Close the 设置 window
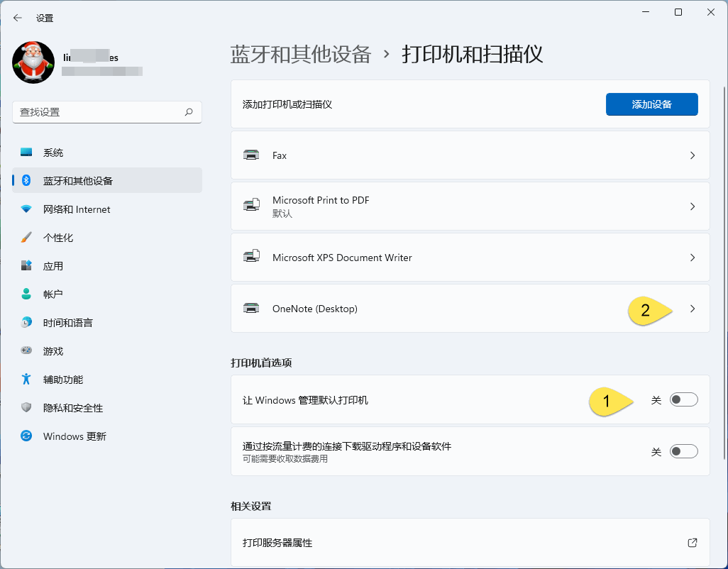This screenshot has width=728, height=569. [x=710, y=12]
